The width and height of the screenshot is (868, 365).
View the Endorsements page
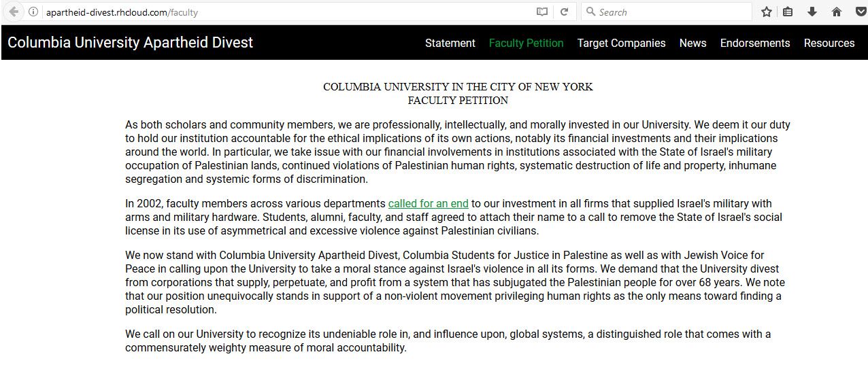click(754, 43)
